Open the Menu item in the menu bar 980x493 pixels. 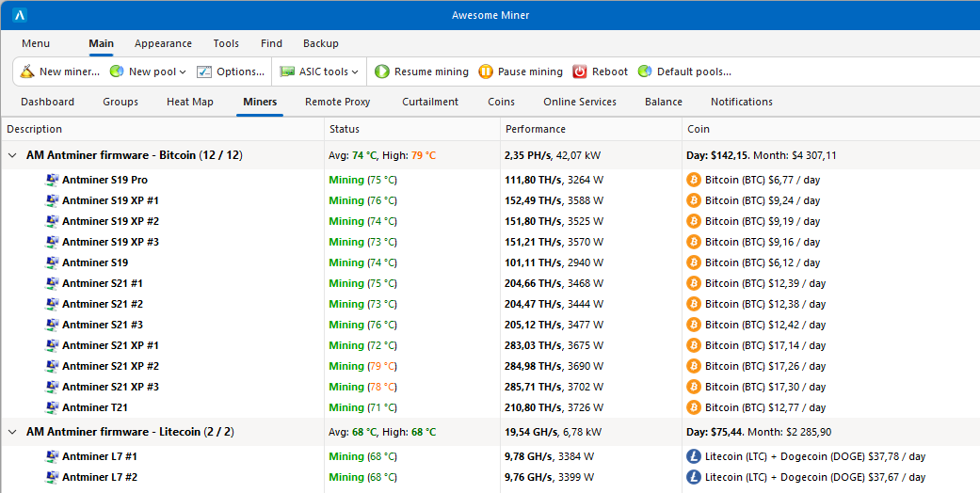[x=36, y=43]
